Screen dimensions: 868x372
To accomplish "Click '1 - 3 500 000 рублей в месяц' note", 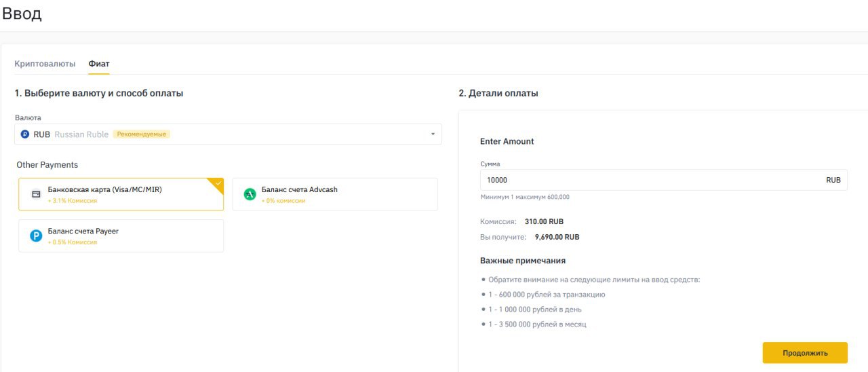I will pyautogui.click(x=537, y=324).
